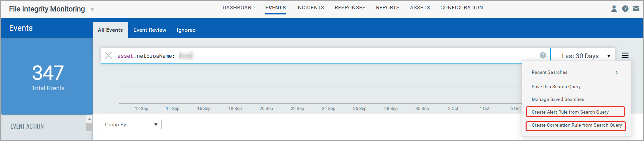Select the EVENTS navigation item
Image resolution: width=644 pixels, height=141 pixels.
point(276,8)
